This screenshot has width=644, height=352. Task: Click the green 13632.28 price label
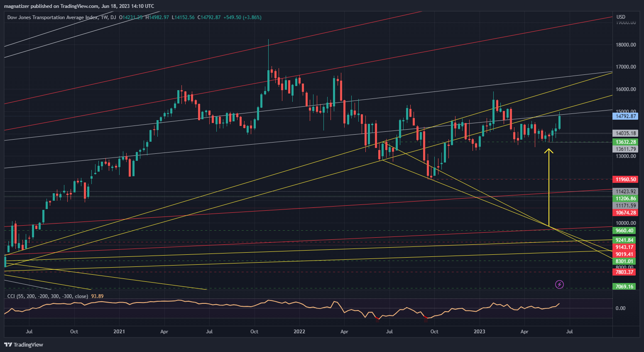(x=626, y=142)
